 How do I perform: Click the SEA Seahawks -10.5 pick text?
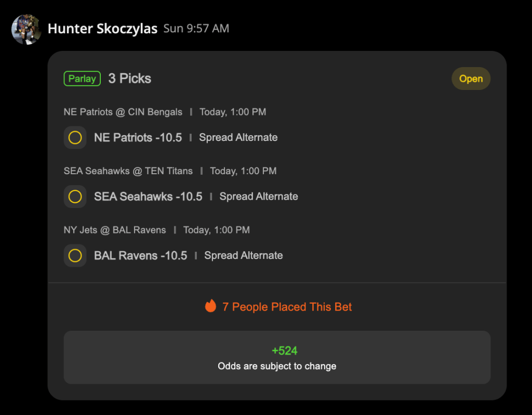tap(148, 197)
